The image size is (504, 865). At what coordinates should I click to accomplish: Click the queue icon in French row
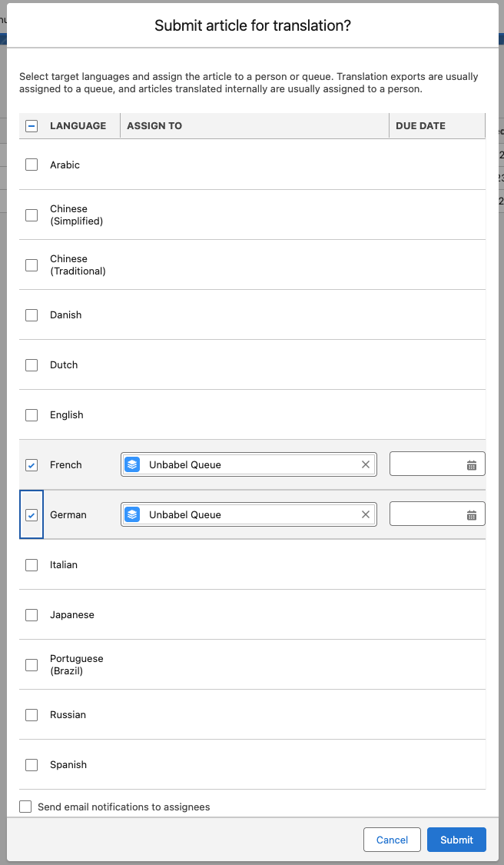point(132,464)
